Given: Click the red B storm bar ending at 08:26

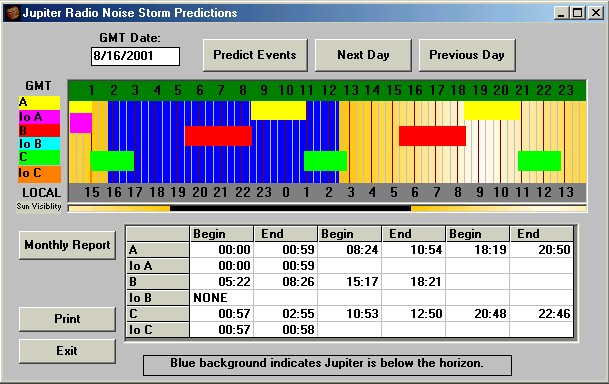Looking at the screenshot, I should tap(218, 136).
